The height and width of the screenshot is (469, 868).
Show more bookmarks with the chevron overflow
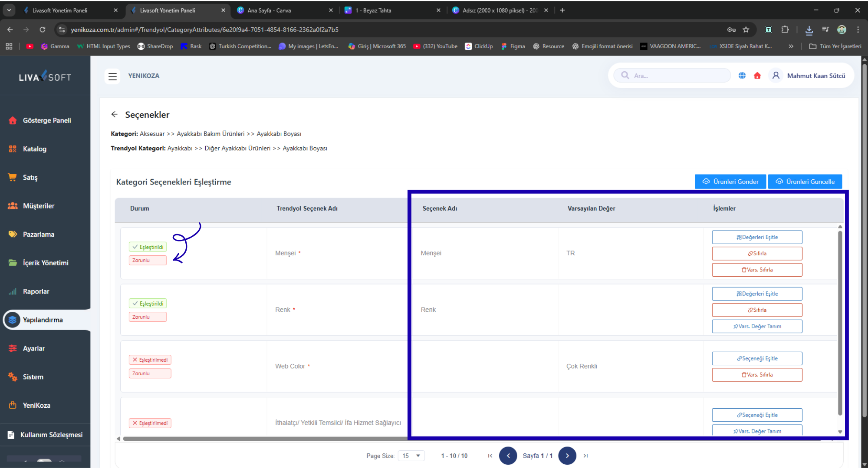pyautogui.click(x=791, y=46)
